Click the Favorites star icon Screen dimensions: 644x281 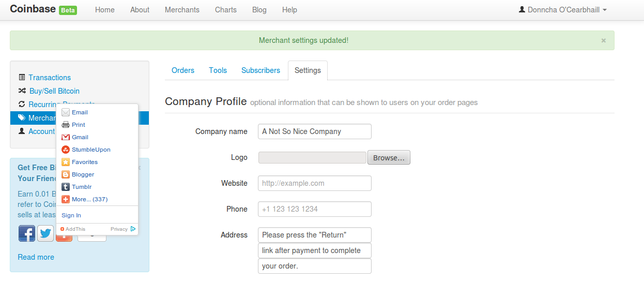[x=66, y=162]
